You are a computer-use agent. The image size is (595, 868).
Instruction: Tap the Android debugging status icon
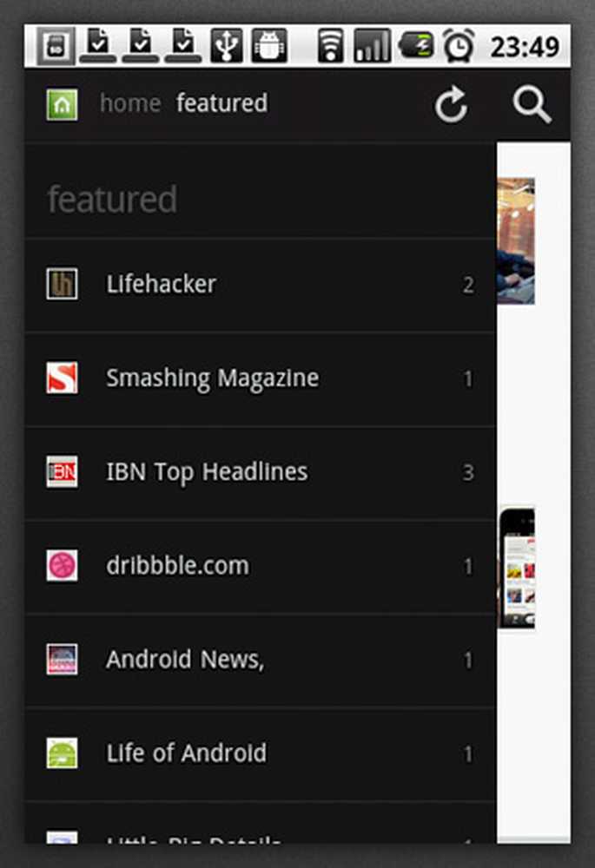click(269, 45)
